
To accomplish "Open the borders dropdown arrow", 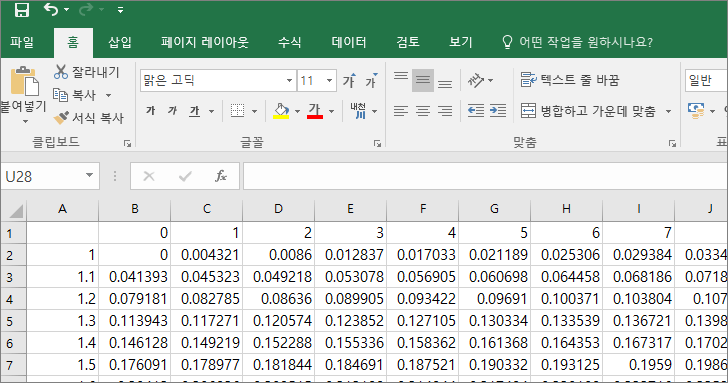I will point(254,111).
